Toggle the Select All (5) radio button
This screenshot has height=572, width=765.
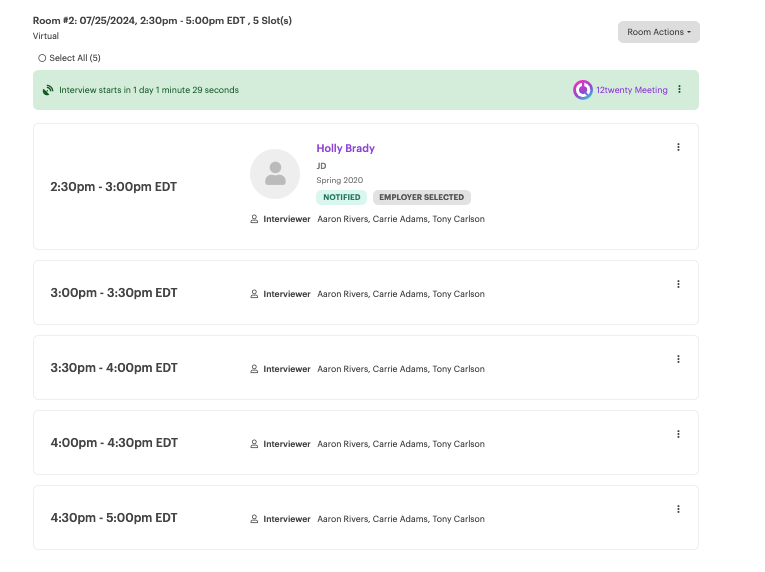42,58
